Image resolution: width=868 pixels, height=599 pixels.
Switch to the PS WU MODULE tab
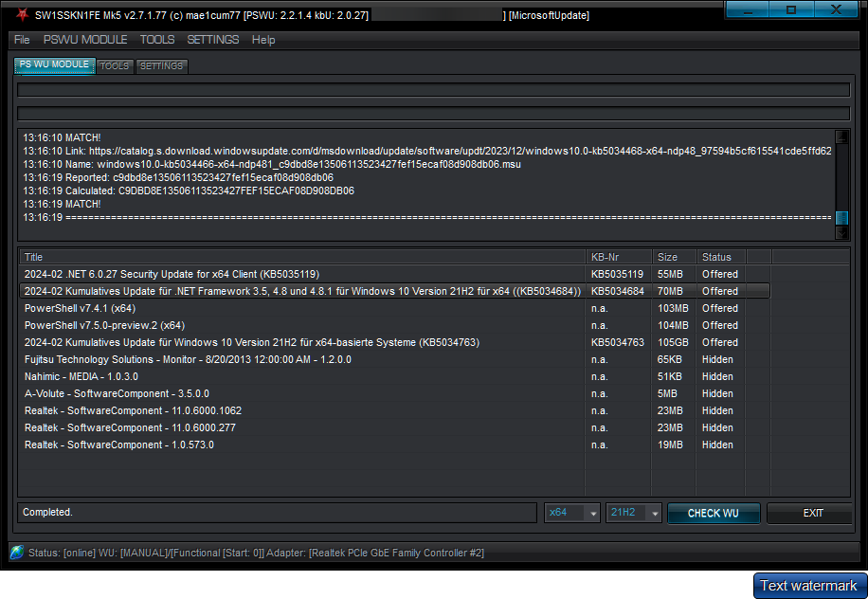54,64
